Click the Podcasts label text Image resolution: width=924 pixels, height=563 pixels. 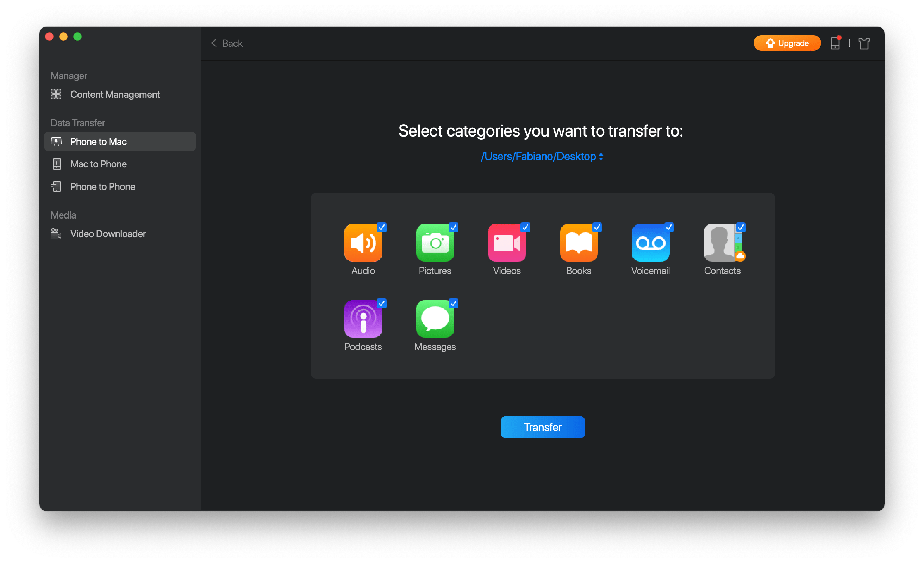(363, 347)
